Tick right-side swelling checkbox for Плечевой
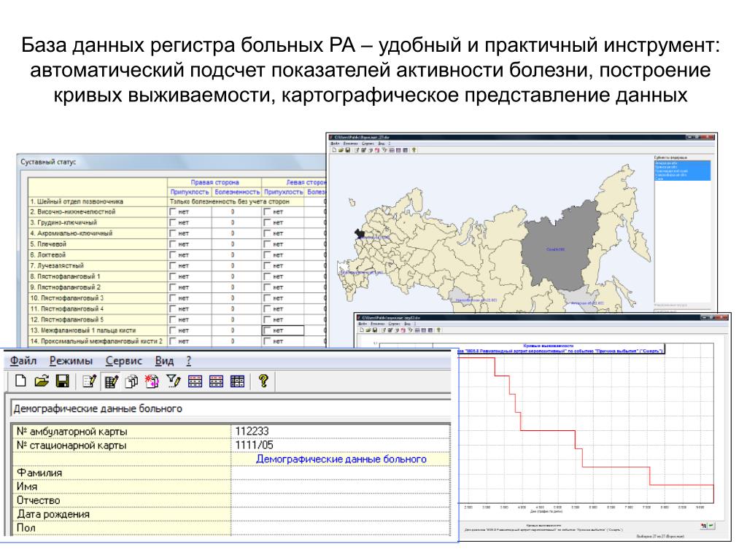Screen dimensions: 747x560 173,244
